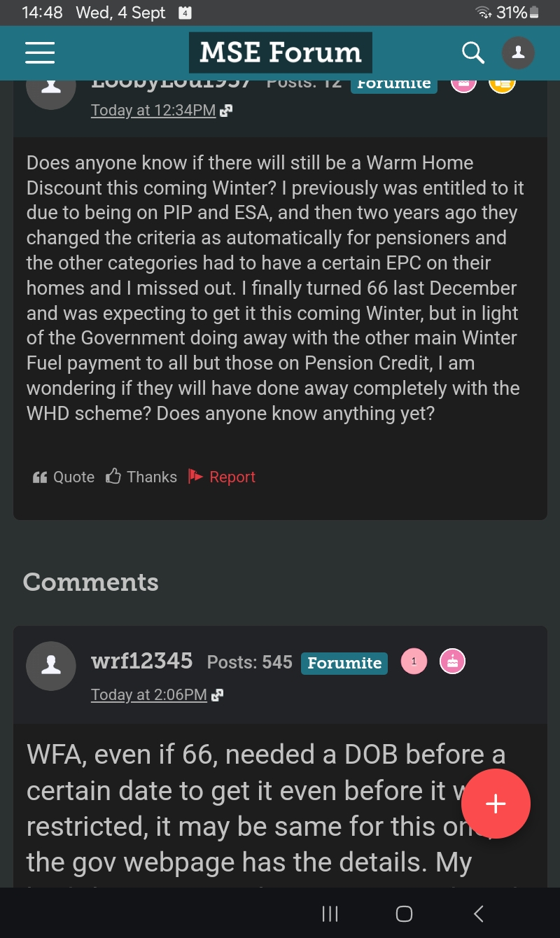The width and height of the screenshot is (560, 938).
Task: Open the Today at 2:06PM timestamp link
Action: click(149, 694)
